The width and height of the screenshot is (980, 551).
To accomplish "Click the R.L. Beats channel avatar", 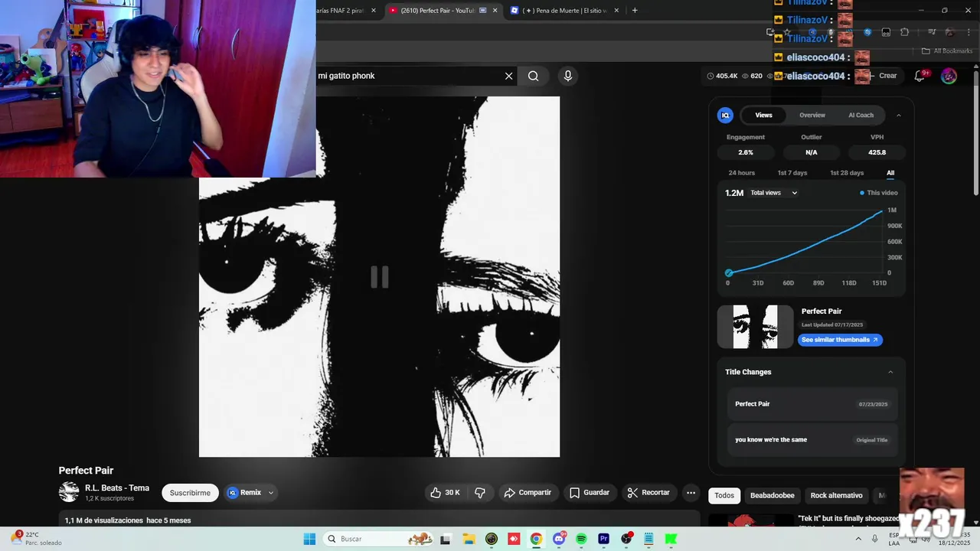I will pos(69,493).
